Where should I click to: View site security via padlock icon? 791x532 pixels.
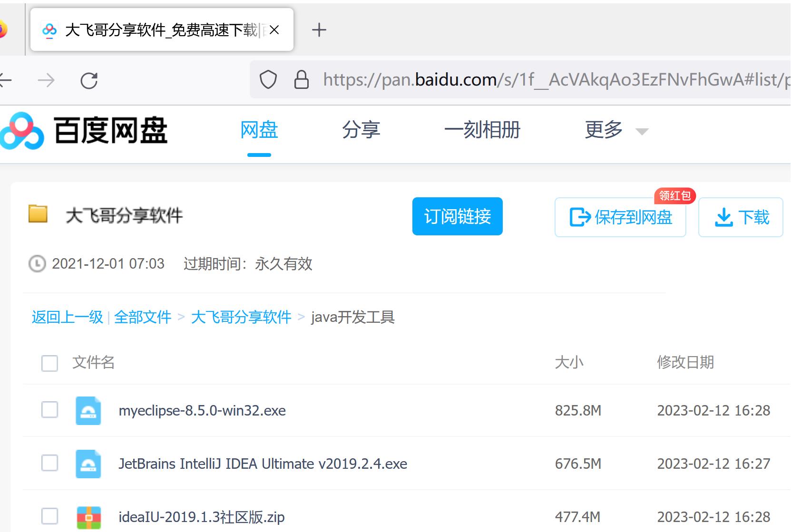pos(302,79)
